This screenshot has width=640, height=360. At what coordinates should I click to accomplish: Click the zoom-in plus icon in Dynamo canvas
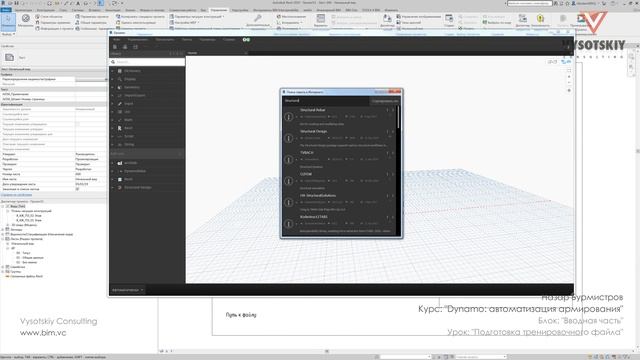click(x=569, y=77)
